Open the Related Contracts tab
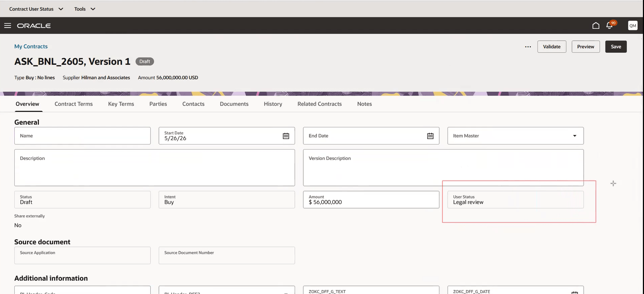This screenshot has width=644, height=294. (x=320, y=104)
